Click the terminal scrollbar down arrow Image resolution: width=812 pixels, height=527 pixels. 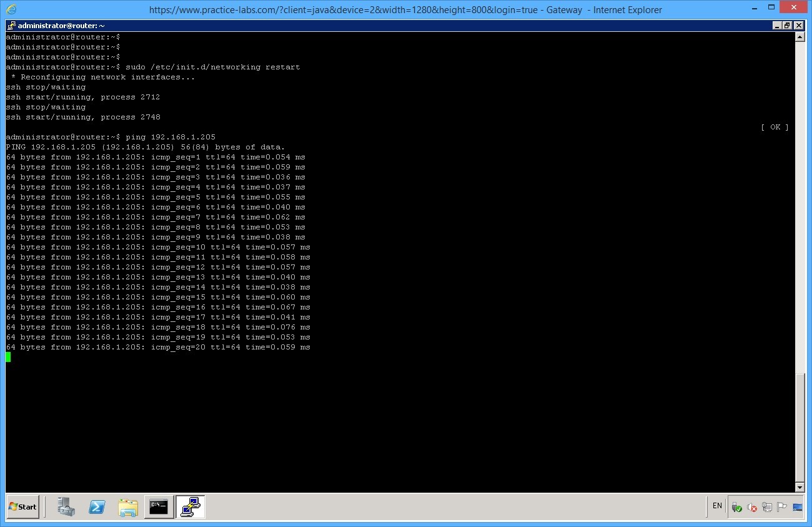point(800,487)
